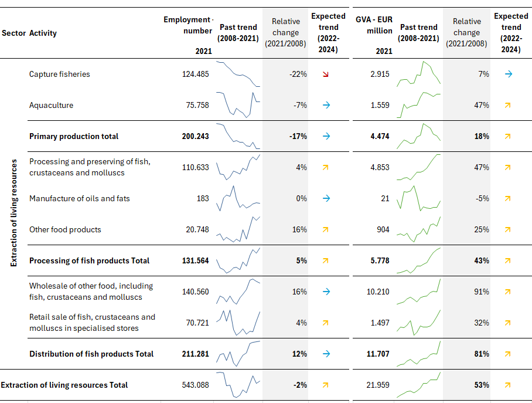Select the Processing of fish products Total label
532x403 pixels.
90,260
